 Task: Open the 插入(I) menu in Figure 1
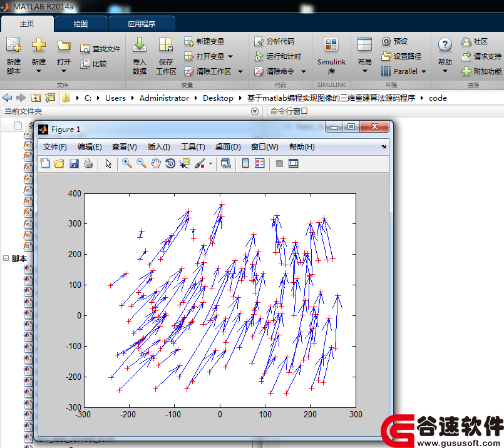click(x=159, y=147)
